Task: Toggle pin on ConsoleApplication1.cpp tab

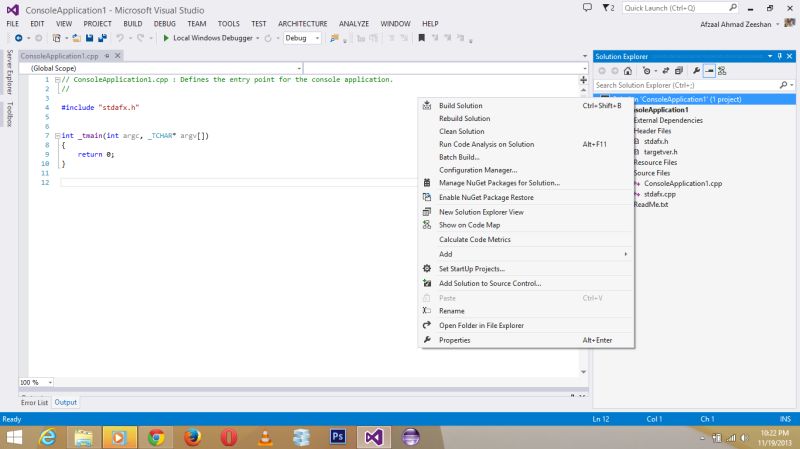Action: click(x=107, y=56)
